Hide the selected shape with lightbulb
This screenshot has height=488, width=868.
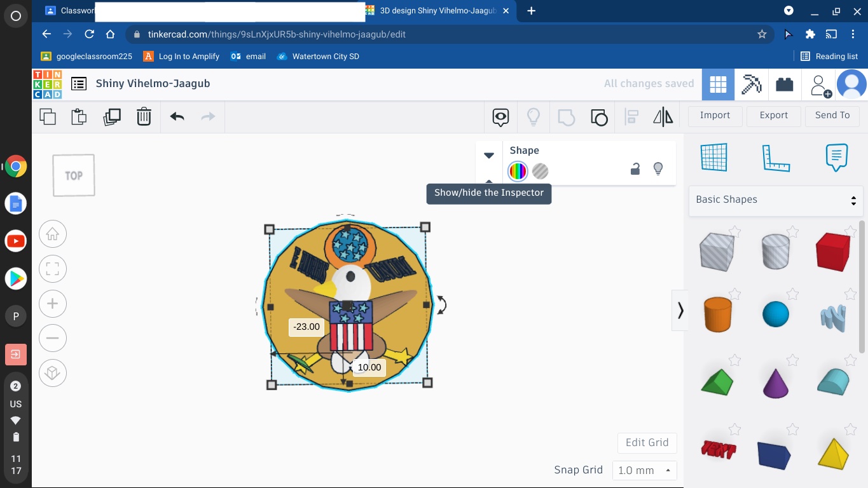coord(658,169)
